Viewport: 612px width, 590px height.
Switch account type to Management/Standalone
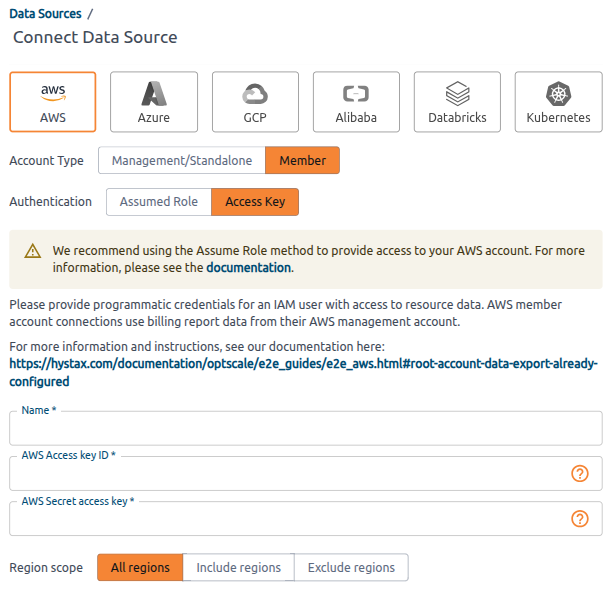(182, 160)
